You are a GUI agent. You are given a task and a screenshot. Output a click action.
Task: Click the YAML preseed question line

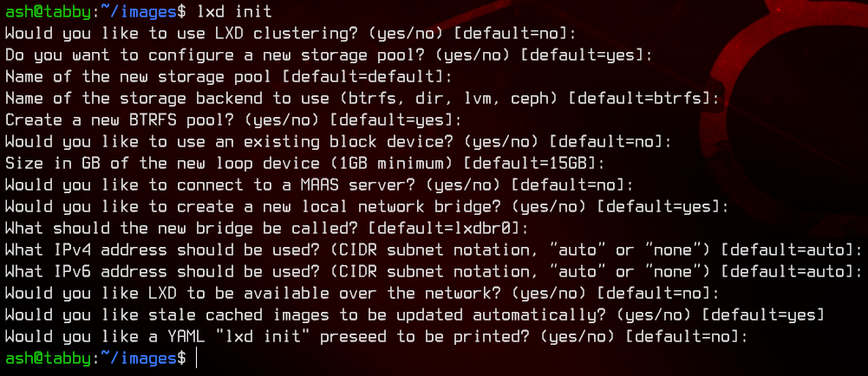coord(376,337)
